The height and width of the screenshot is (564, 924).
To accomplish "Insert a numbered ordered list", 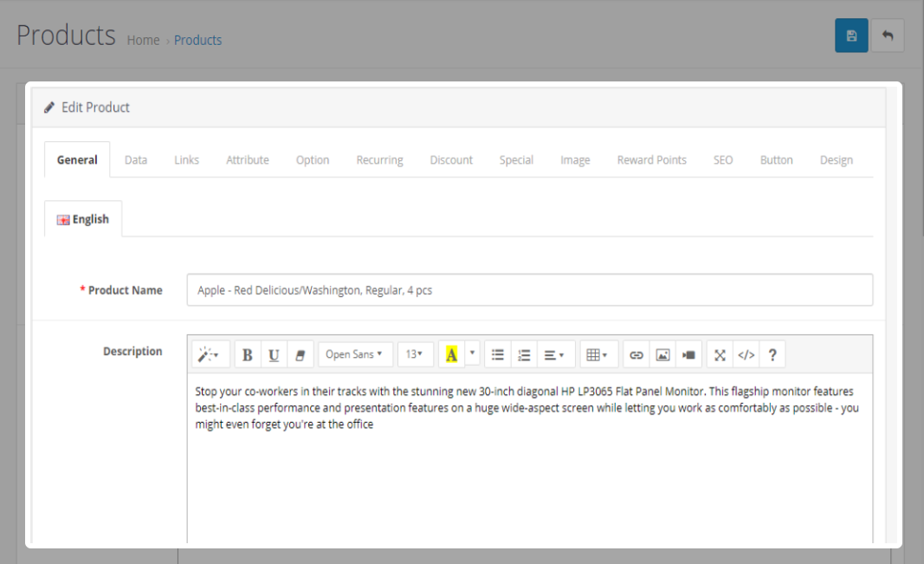I will (x=523, y=354).
